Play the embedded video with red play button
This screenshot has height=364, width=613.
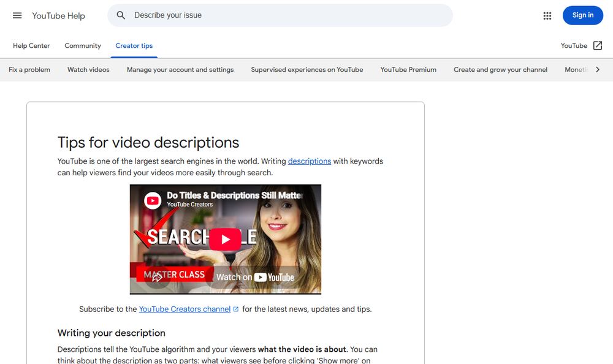click(x=225, y=239)
